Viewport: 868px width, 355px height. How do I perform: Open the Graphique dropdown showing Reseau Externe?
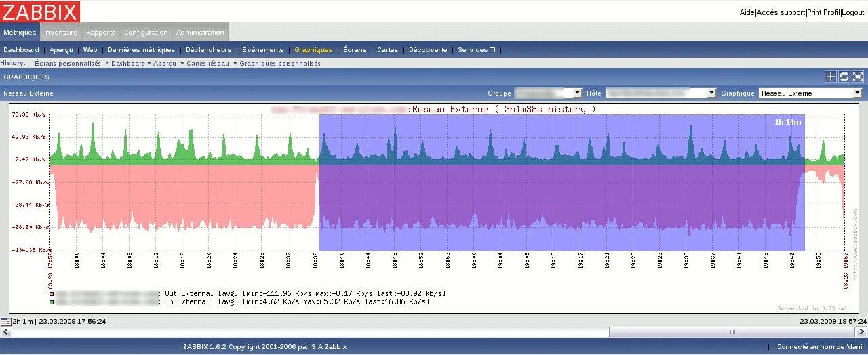[810, 93]
